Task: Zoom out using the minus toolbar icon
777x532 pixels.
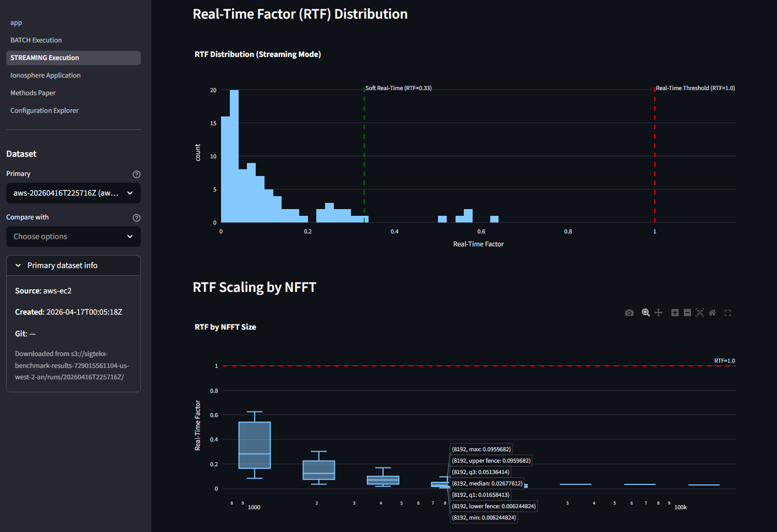Action: coord(687,313)
